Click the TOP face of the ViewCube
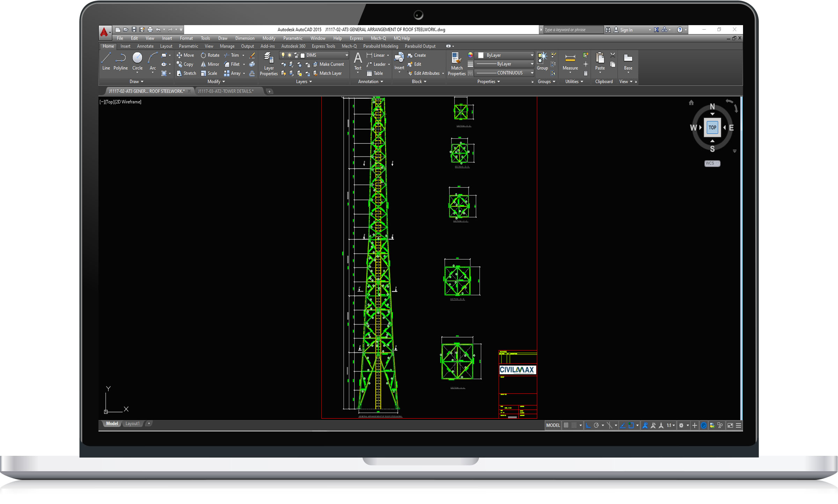The height and width of the screenshot is (504, 838). 712,127
